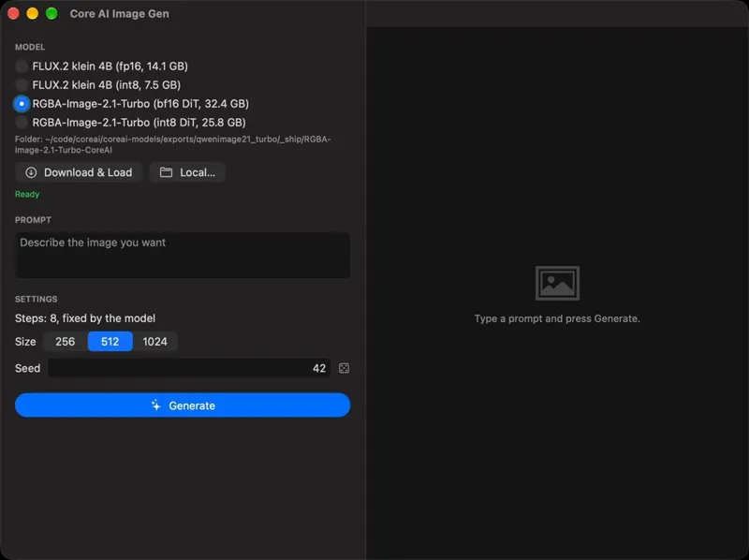The height and width of the screenshot is (560, 749).
Task: Click the SETTINGS section heading
Action: pyautogui.click(x=37, y=299)
